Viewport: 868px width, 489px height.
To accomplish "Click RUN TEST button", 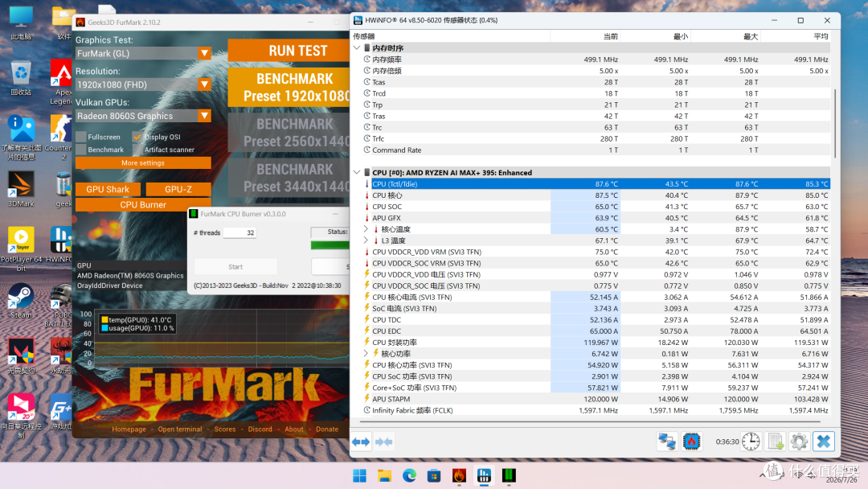I will click(x=289, y=51).
